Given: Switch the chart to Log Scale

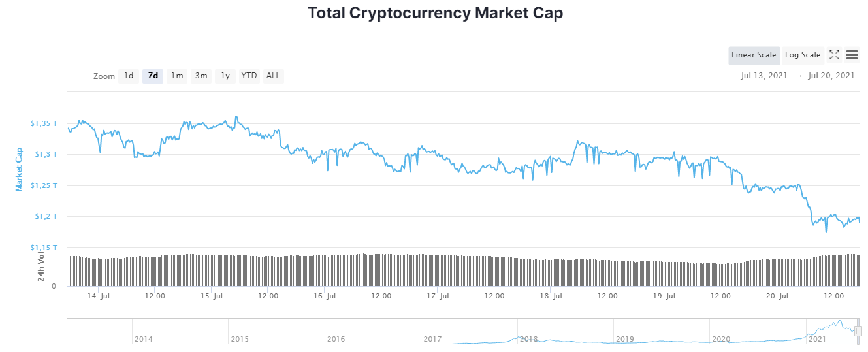Looking at the screenshot, I should click(802, 55).
